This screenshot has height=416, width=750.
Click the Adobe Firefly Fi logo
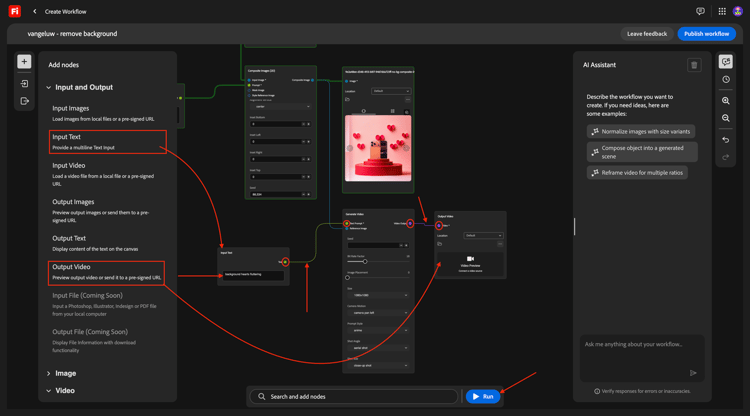pos(15,11)
